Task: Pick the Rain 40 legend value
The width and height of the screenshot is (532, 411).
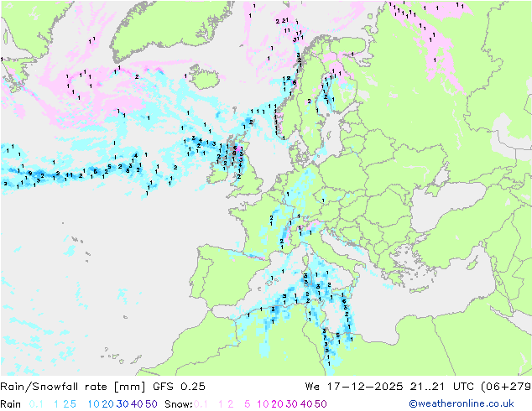Action: [137, 404]
